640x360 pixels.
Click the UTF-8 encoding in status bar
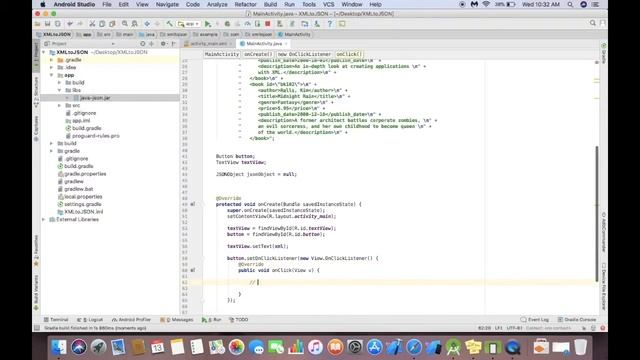(x=514, y=328)
